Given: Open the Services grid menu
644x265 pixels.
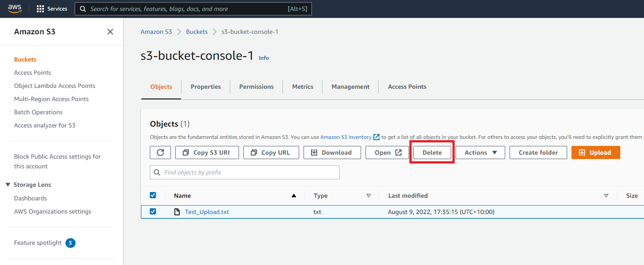Looking at the screenshot, I should (x=52, y=9).
